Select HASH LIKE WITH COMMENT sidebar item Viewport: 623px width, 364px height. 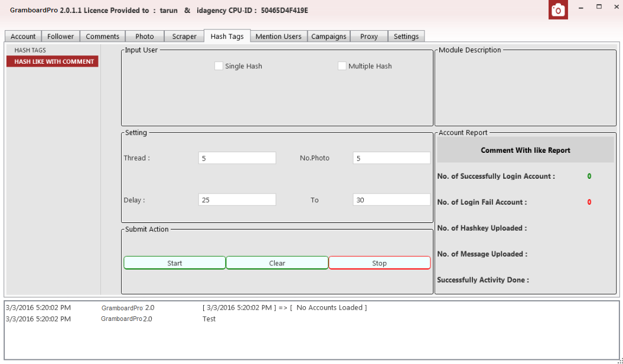(x=53, y=61)
